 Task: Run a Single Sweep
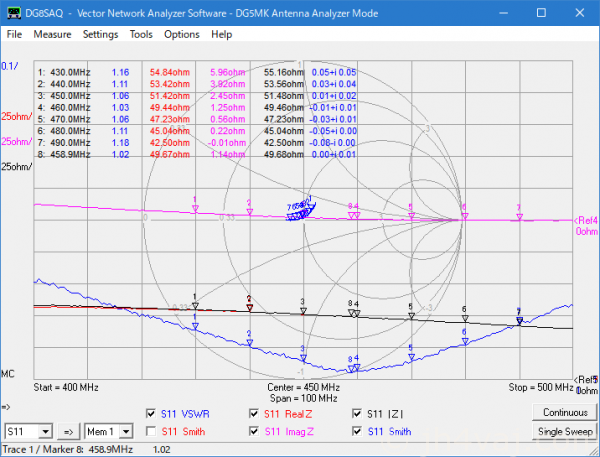pos(564,431)
